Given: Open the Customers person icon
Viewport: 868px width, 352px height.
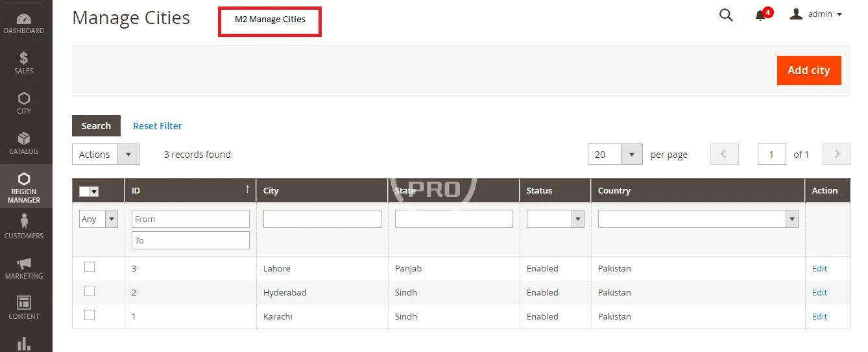Looking at the screenshot, I should 24,227.
